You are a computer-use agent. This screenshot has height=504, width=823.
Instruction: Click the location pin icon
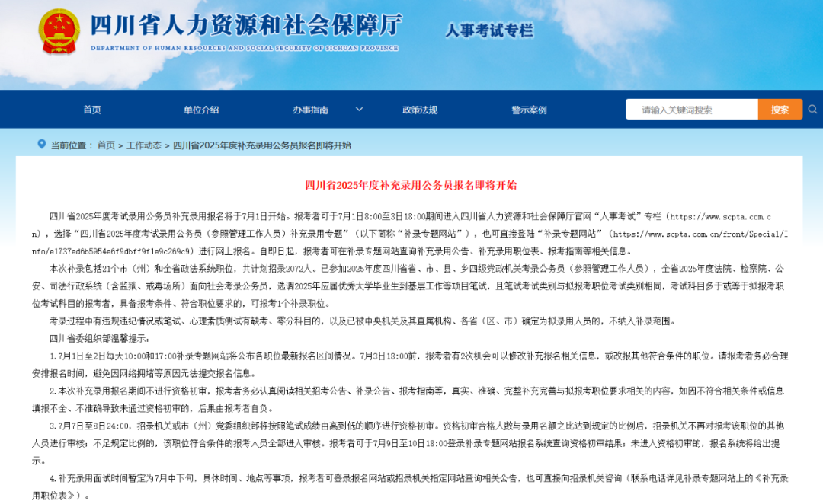[42, 145]
